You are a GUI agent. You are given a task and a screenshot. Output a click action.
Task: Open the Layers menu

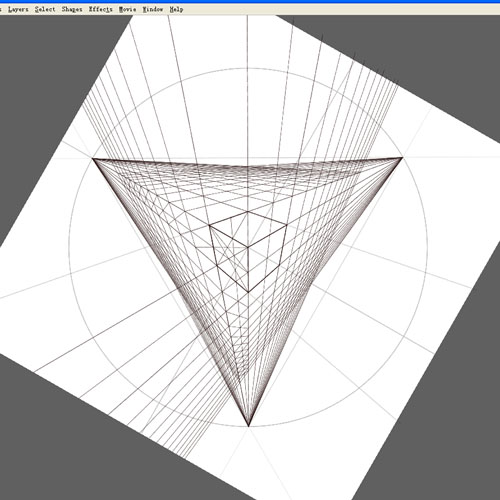click(x=18, y=9)
